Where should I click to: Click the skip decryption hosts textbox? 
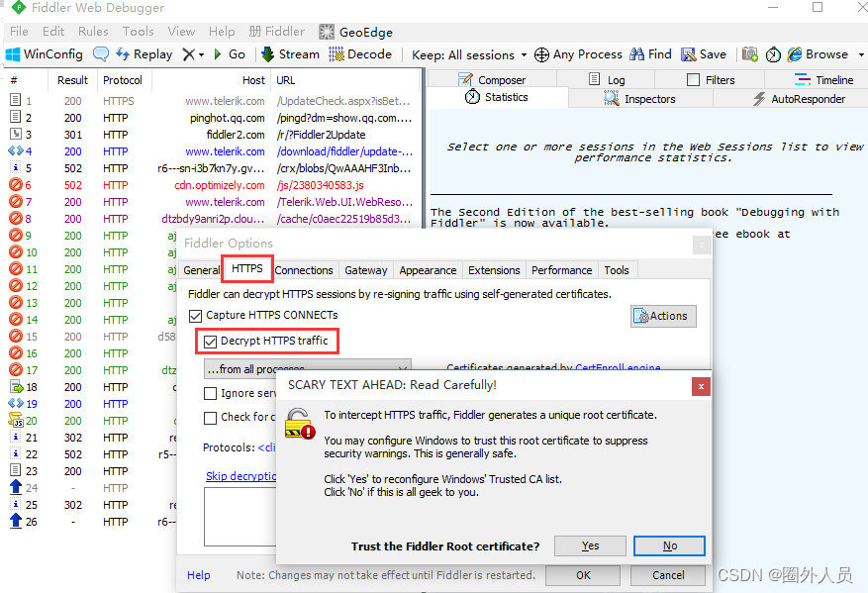(x=241, y=516)
